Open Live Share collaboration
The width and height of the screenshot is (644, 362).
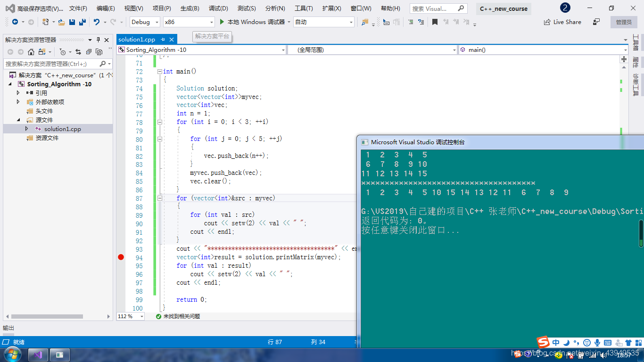tap(562, 22)
